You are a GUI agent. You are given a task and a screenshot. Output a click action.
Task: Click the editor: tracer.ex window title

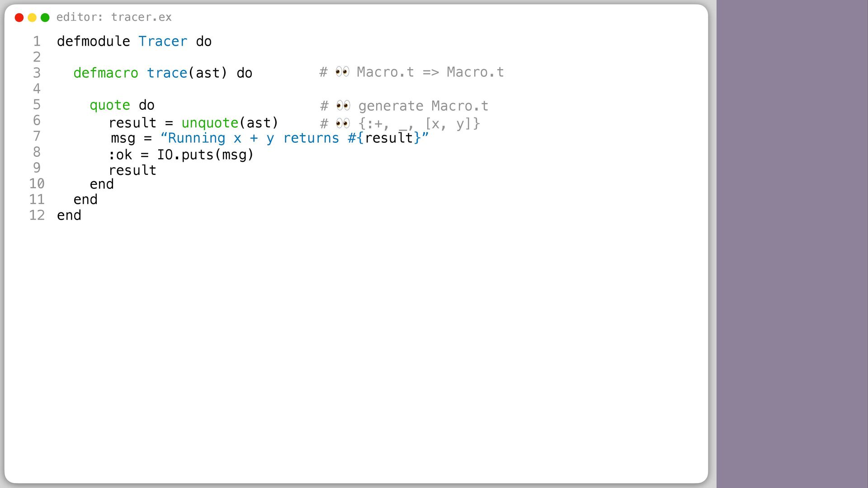point(114,17)
